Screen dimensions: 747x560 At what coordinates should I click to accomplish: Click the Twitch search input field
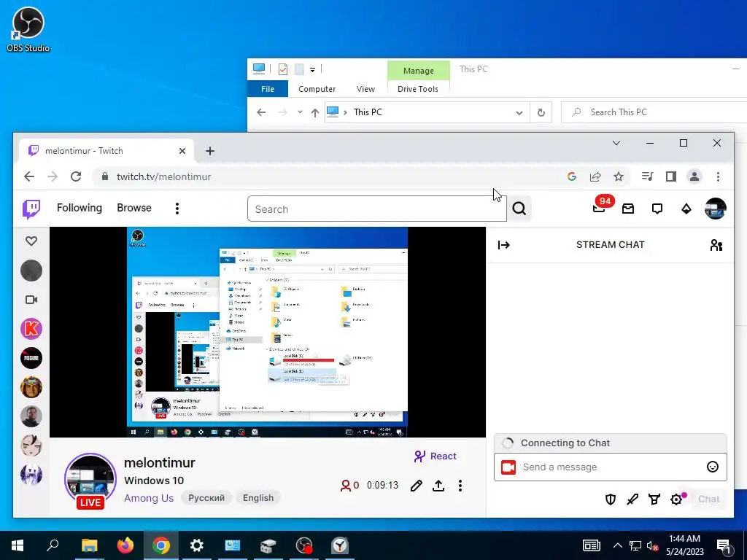pyautogui.click(x=377, y=209)
